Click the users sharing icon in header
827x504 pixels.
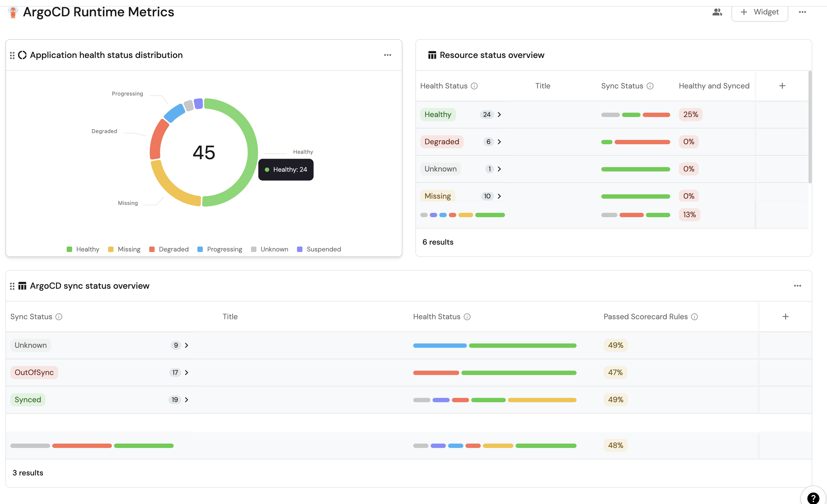pos(717,12)
